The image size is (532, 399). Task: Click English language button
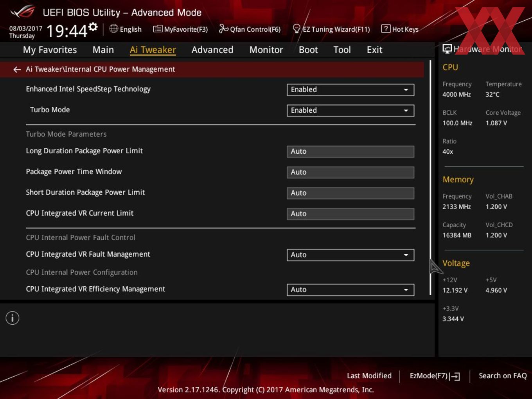coord(125,29)
